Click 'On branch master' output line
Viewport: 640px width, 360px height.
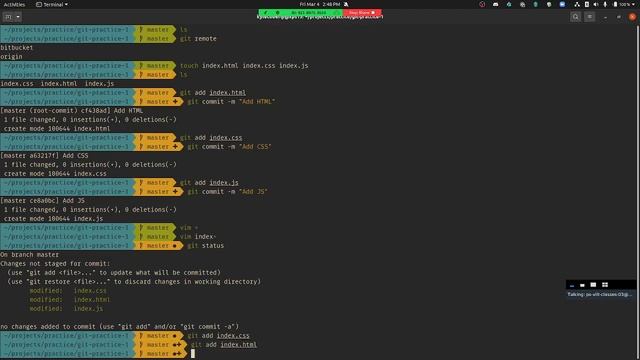pos(30,254)
